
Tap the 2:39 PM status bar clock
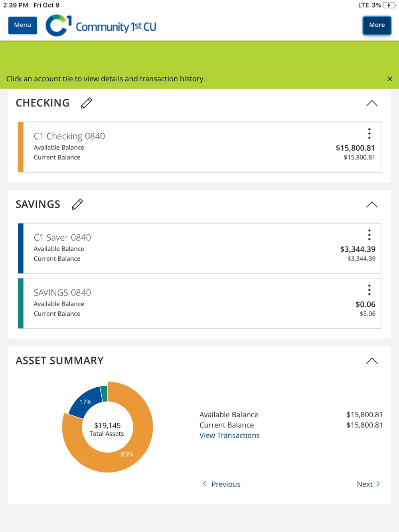point(16,5)
